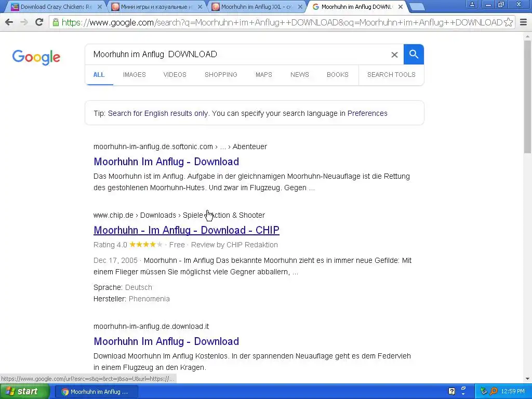
Task: Click the magnifier system tray icon
Action: [494, 392]
